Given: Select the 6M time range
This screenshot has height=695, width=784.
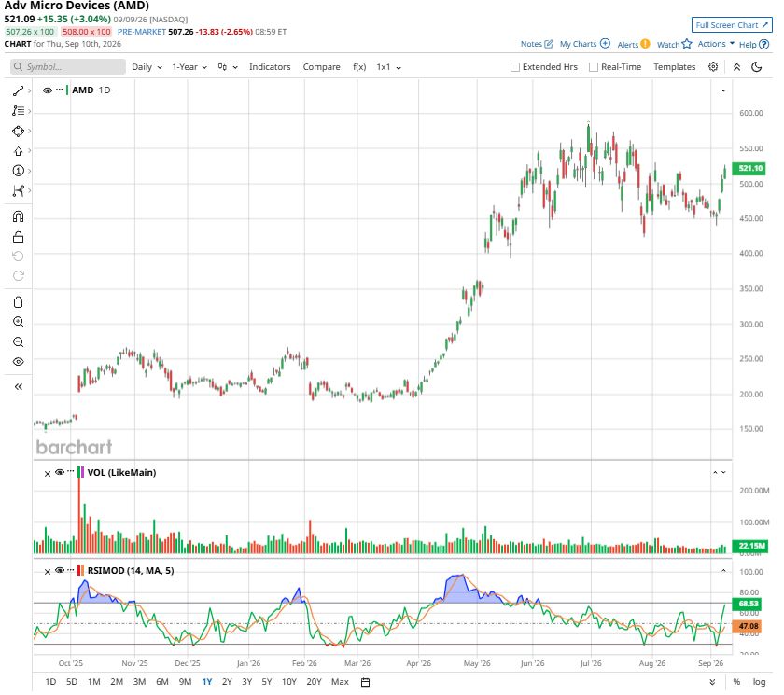Looking at the screenshot, I should [162, 682].
